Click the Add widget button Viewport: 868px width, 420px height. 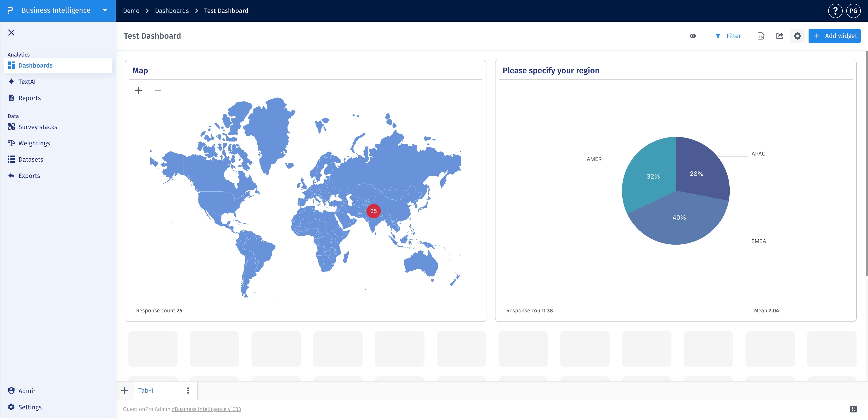click(x=834, y=36)
